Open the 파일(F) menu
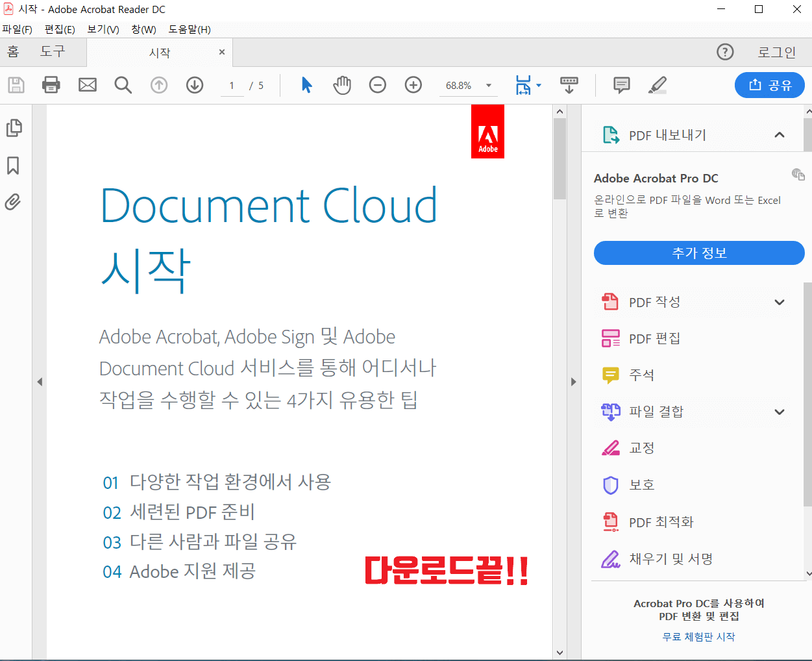 (x=18, y=29)
